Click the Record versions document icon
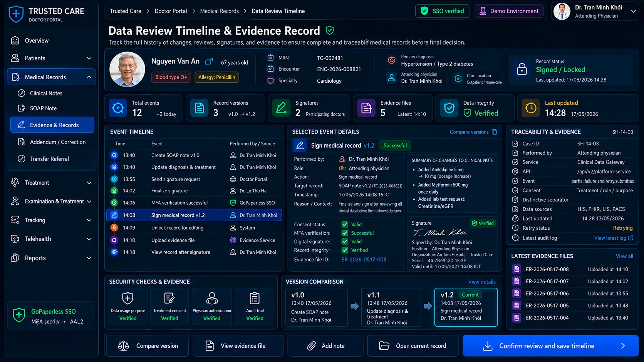 coord(199,108)
